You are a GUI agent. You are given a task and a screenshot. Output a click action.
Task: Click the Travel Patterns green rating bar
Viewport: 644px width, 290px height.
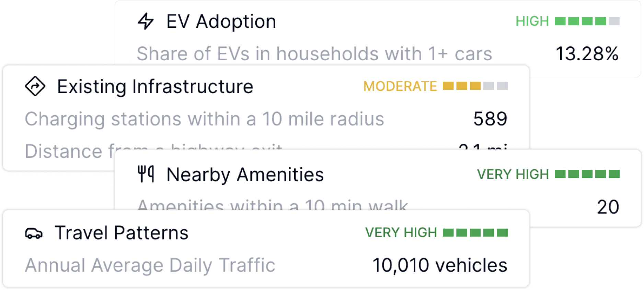tap(475, 233)
